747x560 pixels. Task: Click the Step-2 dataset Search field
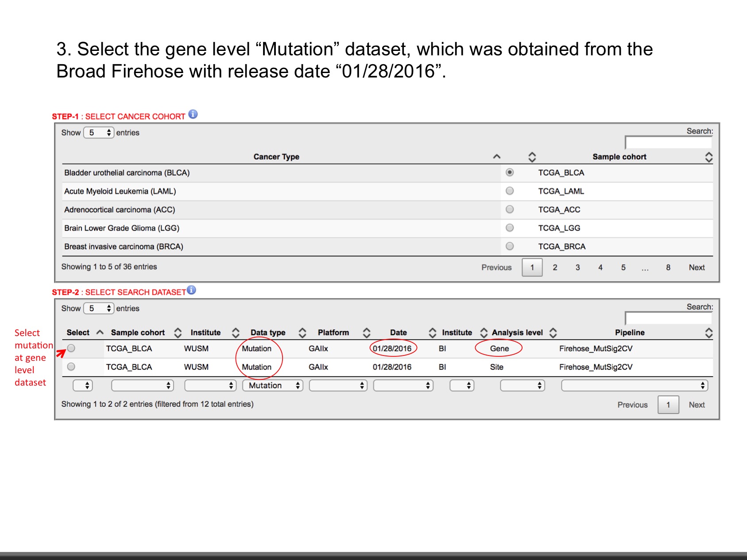coord(668,318)
